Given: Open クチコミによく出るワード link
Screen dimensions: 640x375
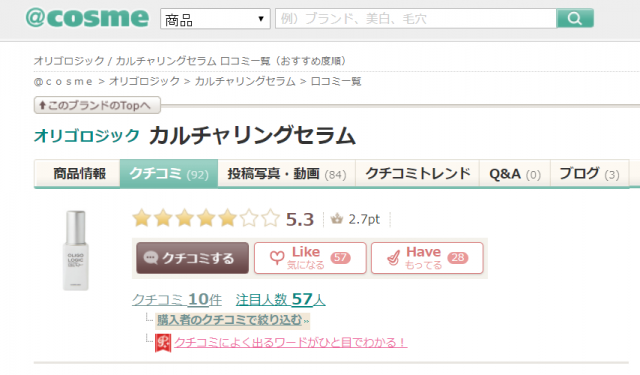Looking at the screenshot, I should (290, 342).
